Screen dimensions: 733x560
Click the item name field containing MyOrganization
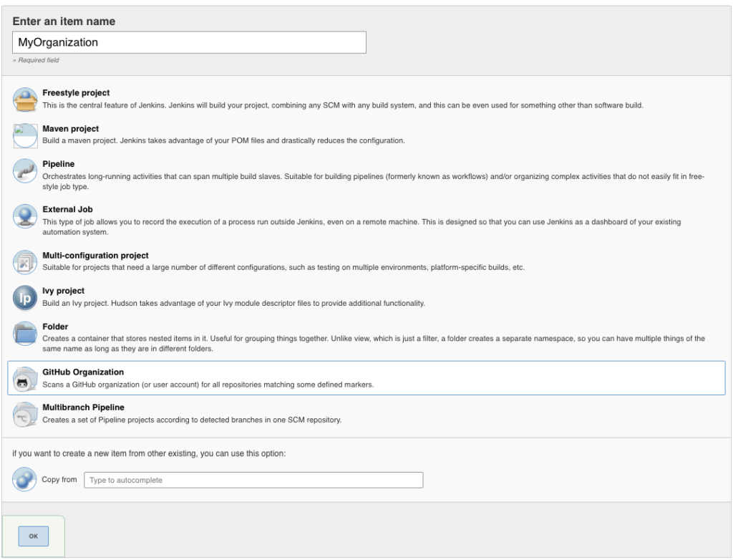(189, 42)
